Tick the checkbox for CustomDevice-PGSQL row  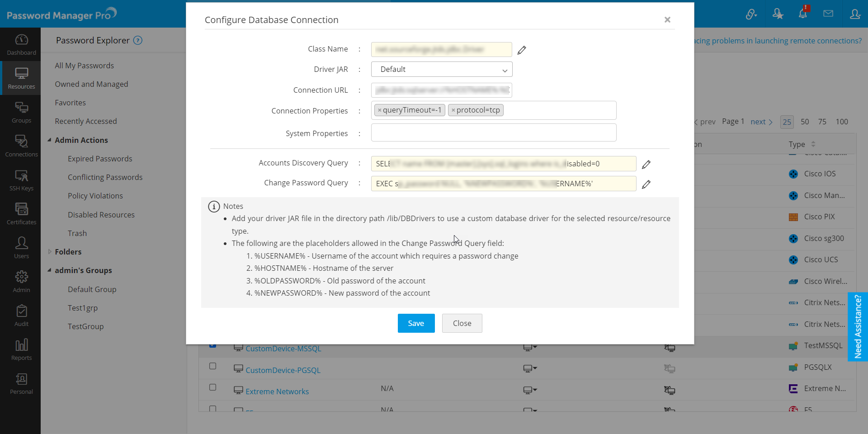(212, 366)
